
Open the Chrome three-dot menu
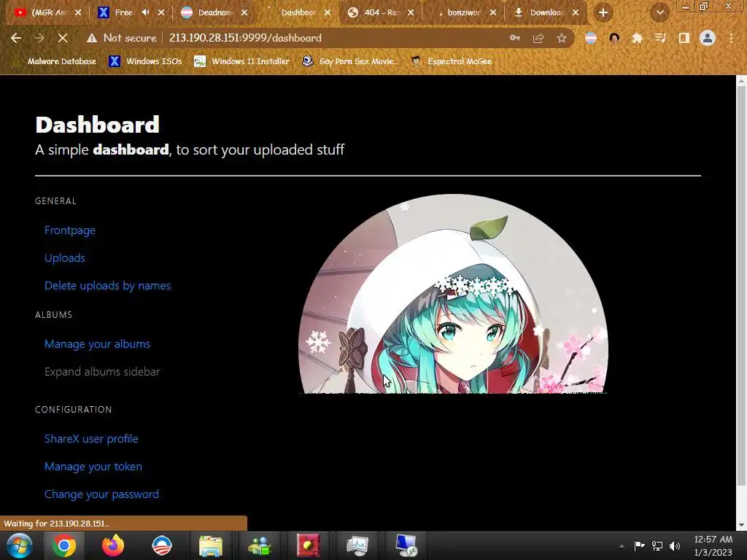coord(731,38)
